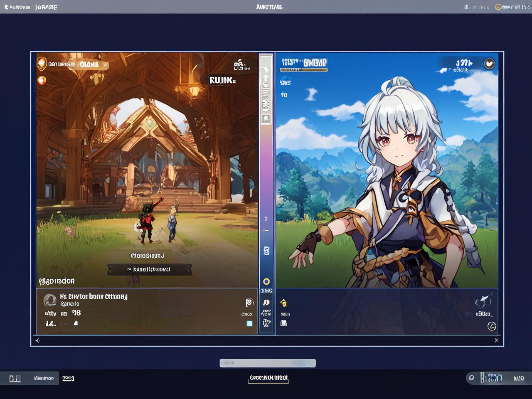This screenshot has width=532, height=399.
Task: Toggle the light blue checkbox in info card
Action: tap(249, 323)
